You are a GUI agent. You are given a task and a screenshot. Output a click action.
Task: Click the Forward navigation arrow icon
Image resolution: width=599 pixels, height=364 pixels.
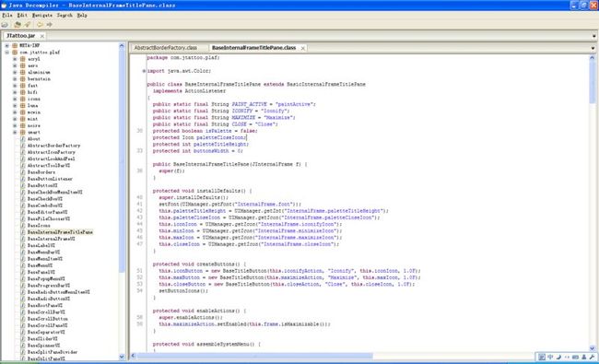tap(49, 25)
